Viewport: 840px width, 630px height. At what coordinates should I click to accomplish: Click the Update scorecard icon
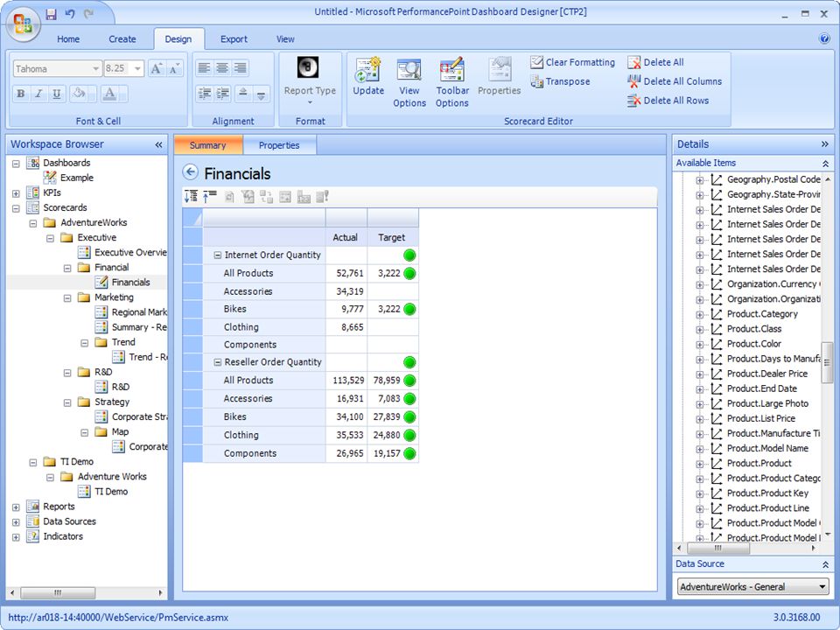(x=368, y=77)
